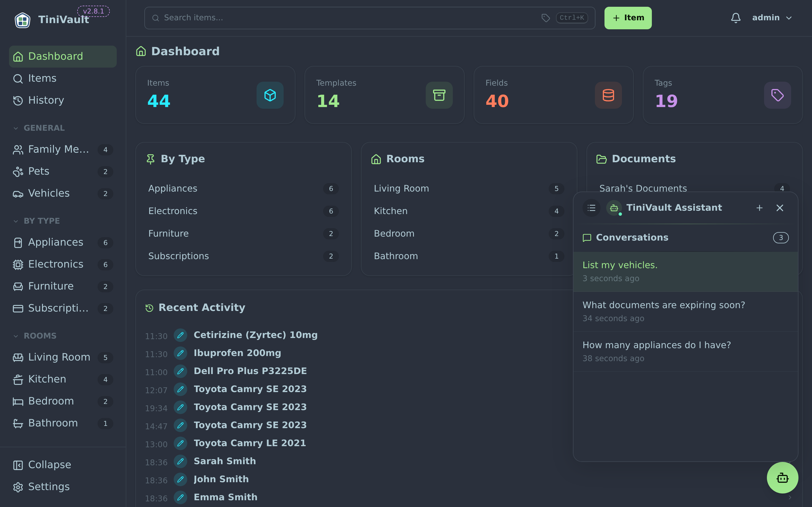Click the Templates archive box icon
This screenshot has height=507, width=812.
tap(439, 95)
